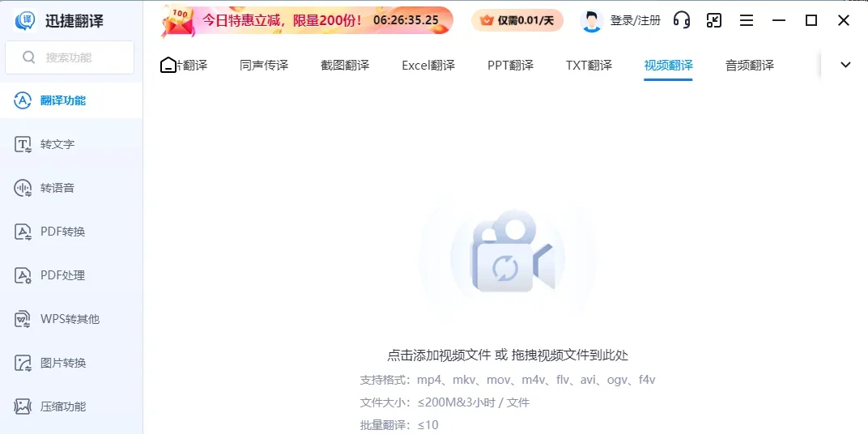Open the hamburger main menu
The image size is (868, 434).
tap(747, 20)
